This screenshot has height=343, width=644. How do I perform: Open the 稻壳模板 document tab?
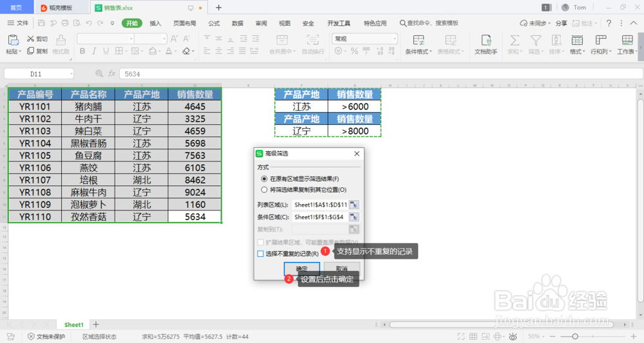click(61, 8)
